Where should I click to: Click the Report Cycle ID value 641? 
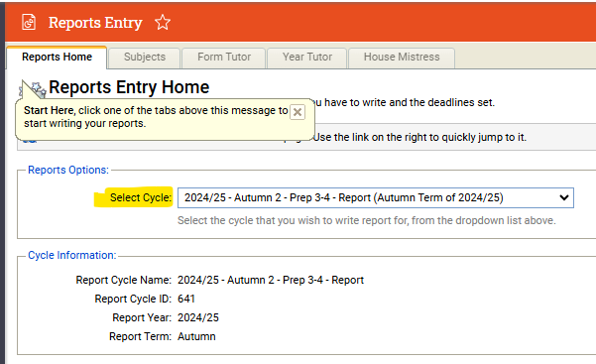186,299
